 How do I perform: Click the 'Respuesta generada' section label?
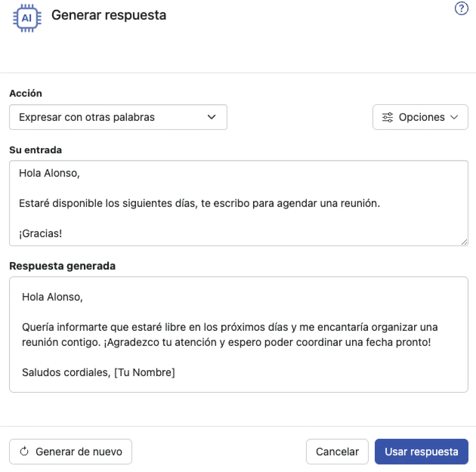pyautogui.click(x=62, y=266)
